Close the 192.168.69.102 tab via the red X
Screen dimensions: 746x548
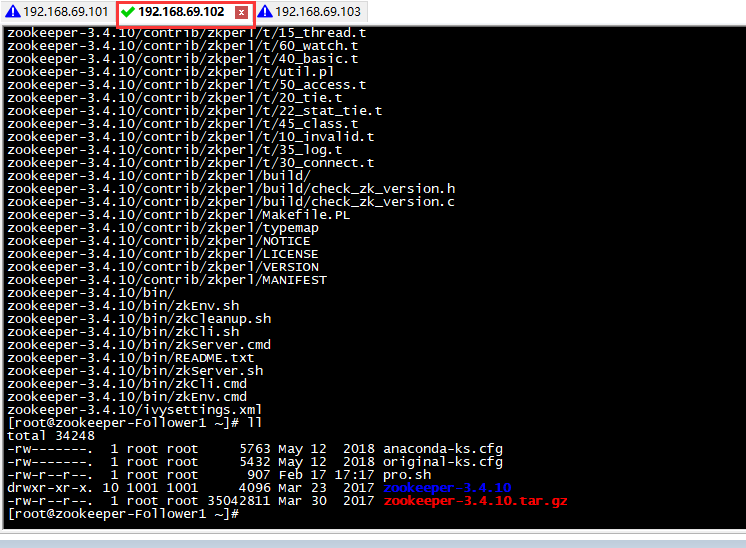pos(241,12)
